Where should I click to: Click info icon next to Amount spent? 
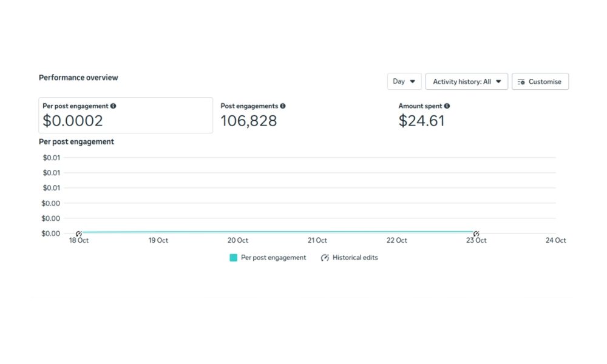[447, 106]
